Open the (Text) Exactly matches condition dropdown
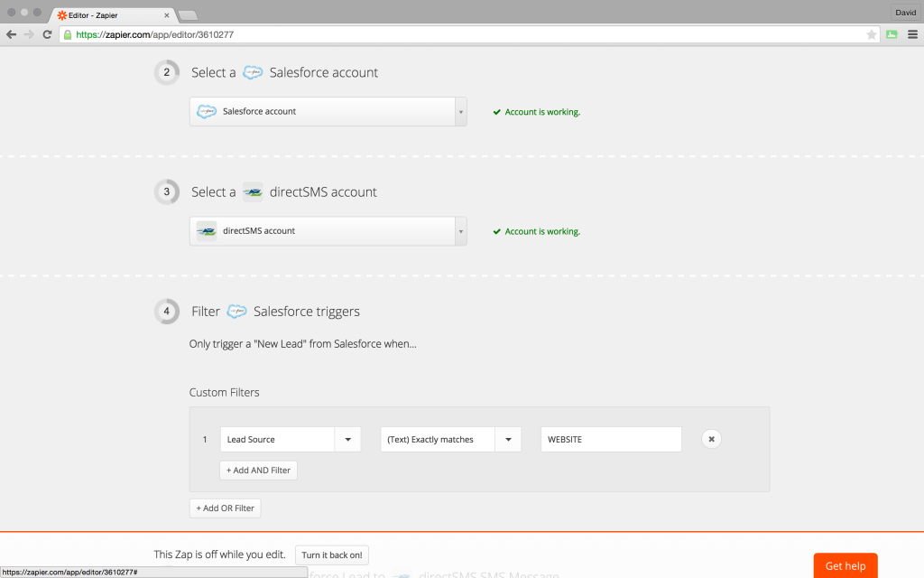924x578 pixels. pyautogui.click(x=451, y=440)
